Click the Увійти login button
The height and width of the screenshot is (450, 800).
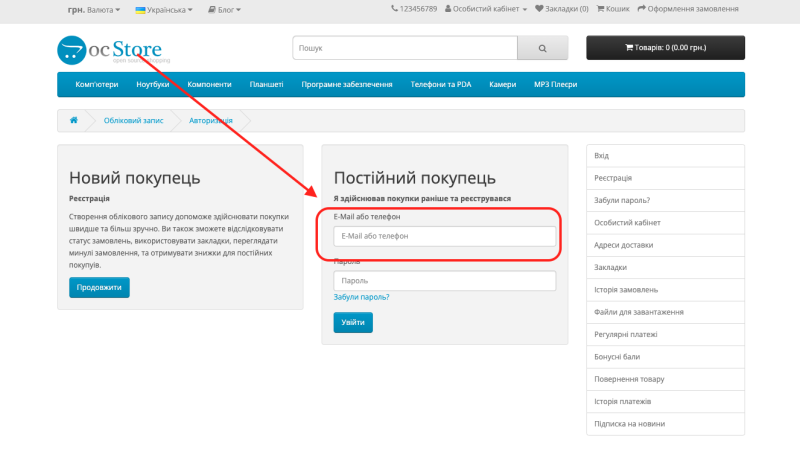pyautogui.click(x=353, y=322)
